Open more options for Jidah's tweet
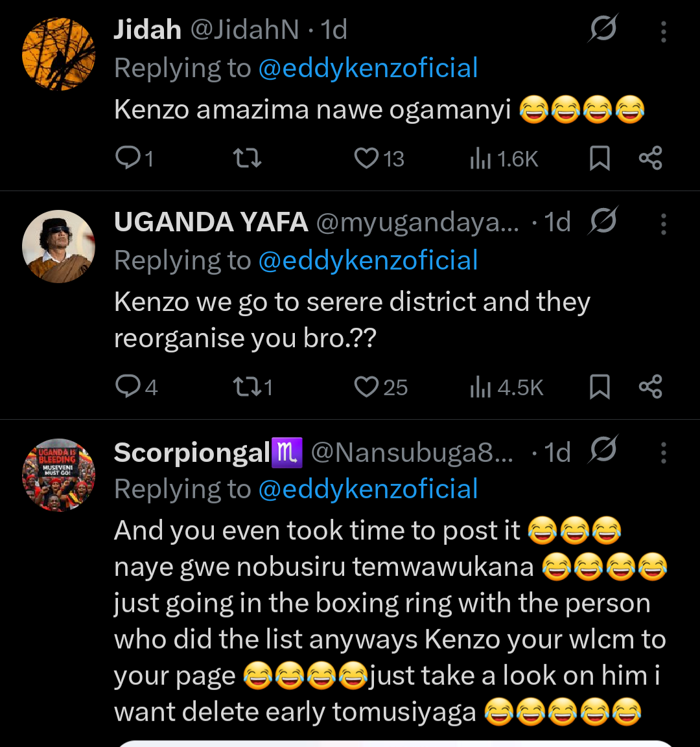The image size is (700, 747). [x=663, y=31]
